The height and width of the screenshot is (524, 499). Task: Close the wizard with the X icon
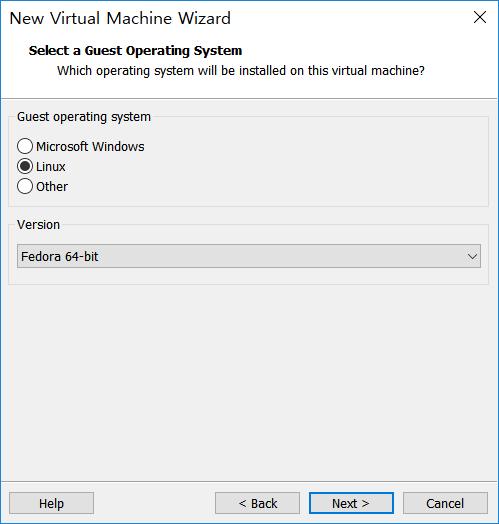[x=480, y=17]
